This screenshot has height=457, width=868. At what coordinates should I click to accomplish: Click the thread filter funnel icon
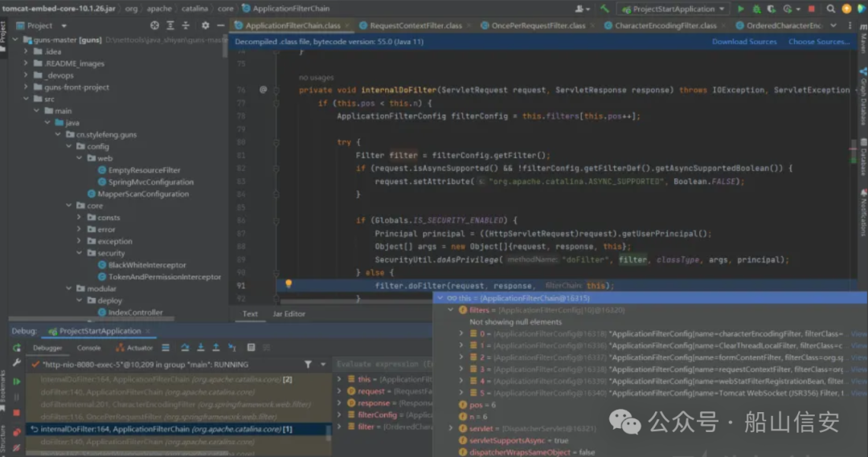[x=308, y=364]
